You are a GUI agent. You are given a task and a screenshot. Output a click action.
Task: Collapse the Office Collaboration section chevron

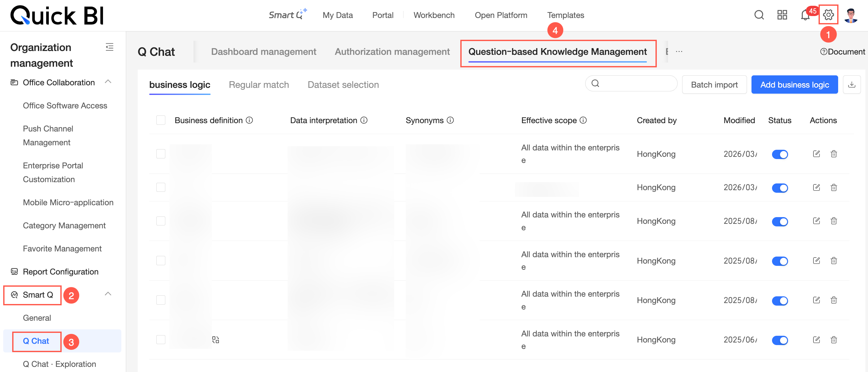(108, 82)
